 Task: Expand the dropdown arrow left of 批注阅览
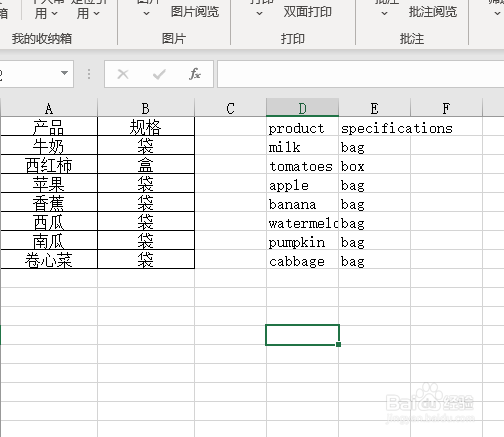(384, 14)
